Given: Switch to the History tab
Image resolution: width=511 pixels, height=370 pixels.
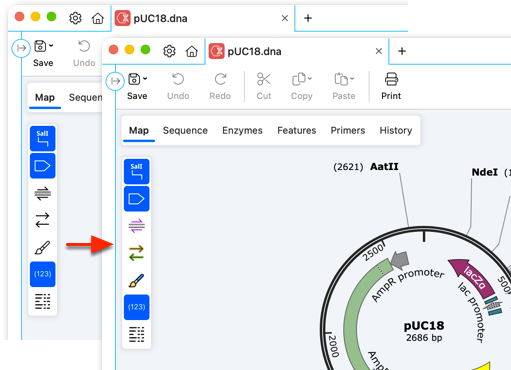Looking at the screenshot, I should click(x=396, y=130).
